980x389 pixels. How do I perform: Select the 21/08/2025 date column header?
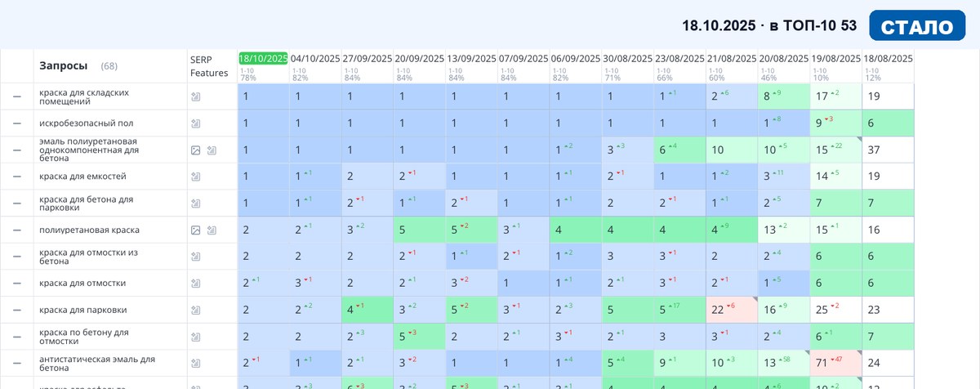tap(732, 58)
